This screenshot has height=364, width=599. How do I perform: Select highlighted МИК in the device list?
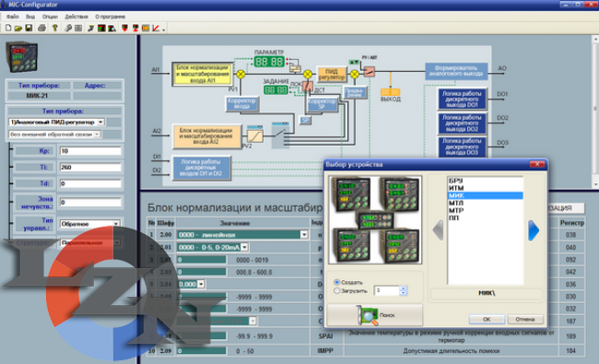click(485, 195)
